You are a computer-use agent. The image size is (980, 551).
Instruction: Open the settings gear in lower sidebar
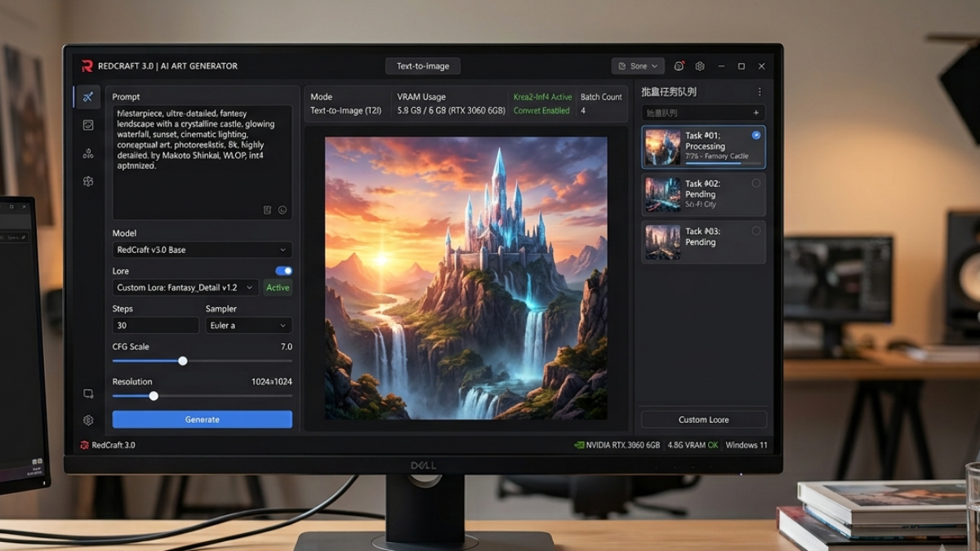tap(88, 420)
